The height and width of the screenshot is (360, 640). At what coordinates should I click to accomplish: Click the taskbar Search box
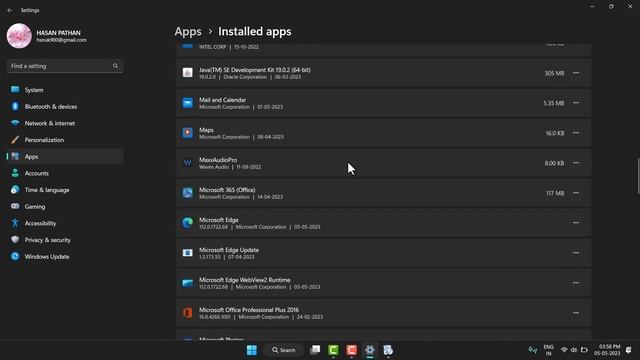tap(284, 350)
